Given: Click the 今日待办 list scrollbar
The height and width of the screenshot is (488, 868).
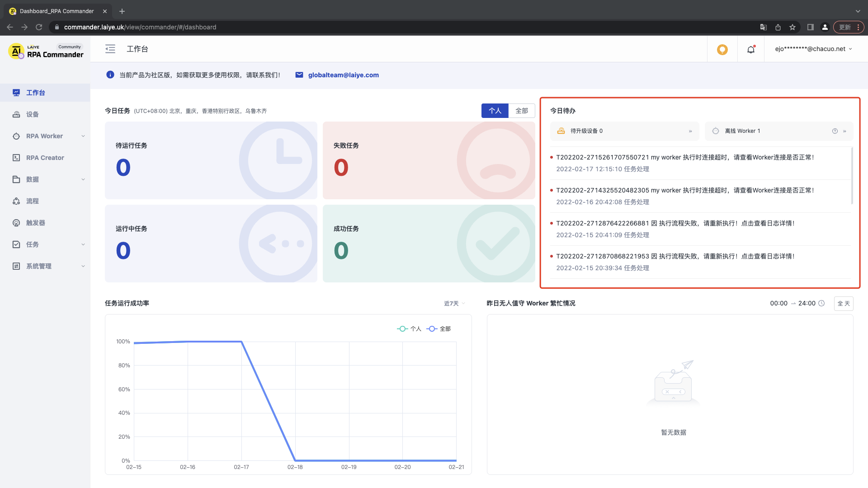Looking at the screenshot, I should tap(852, 175).
